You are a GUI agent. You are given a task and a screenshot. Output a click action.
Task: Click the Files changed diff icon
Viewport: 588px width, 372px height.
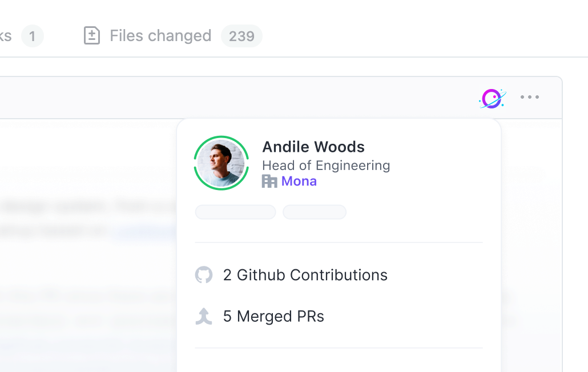tap(92, 36)
